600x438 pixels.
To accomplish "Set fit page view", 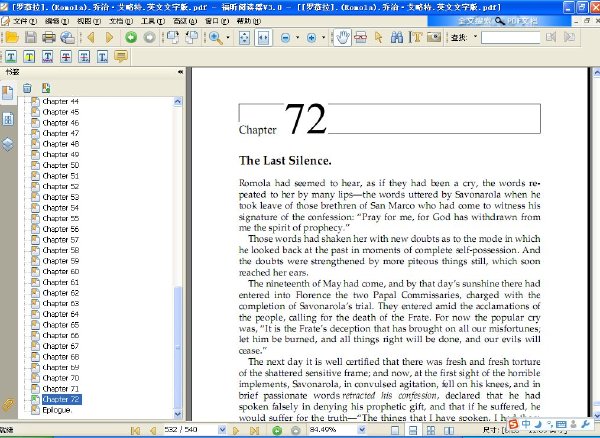I will [244, 37].
